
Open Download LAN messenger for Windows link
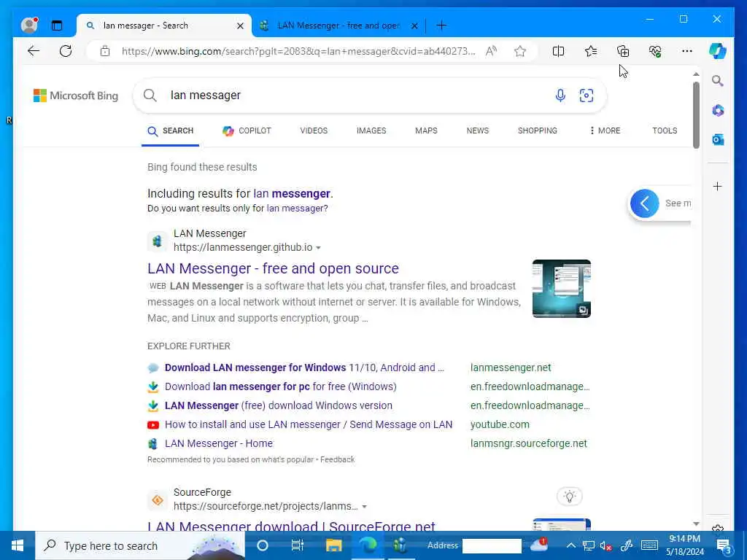coord(304,367)
